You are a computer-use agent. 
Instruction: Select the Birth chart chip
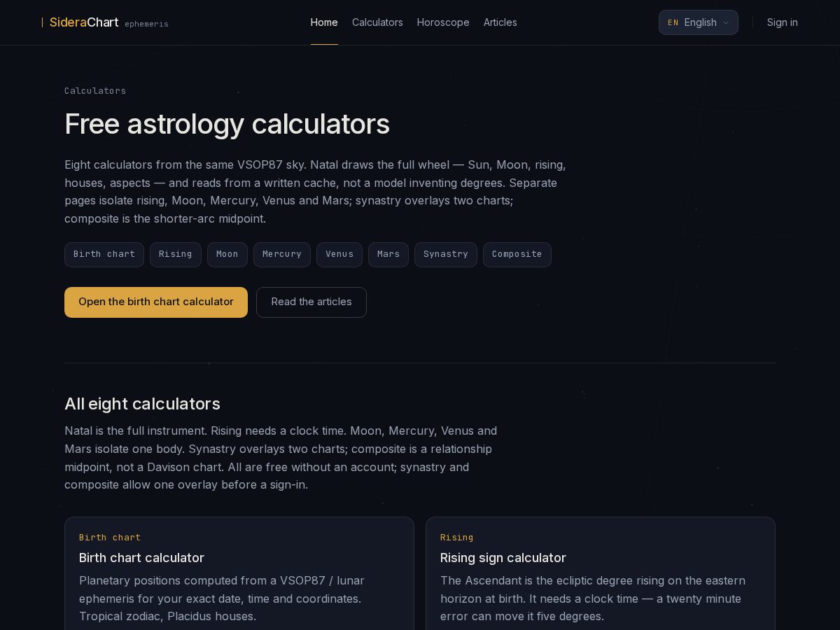(104, 255)
